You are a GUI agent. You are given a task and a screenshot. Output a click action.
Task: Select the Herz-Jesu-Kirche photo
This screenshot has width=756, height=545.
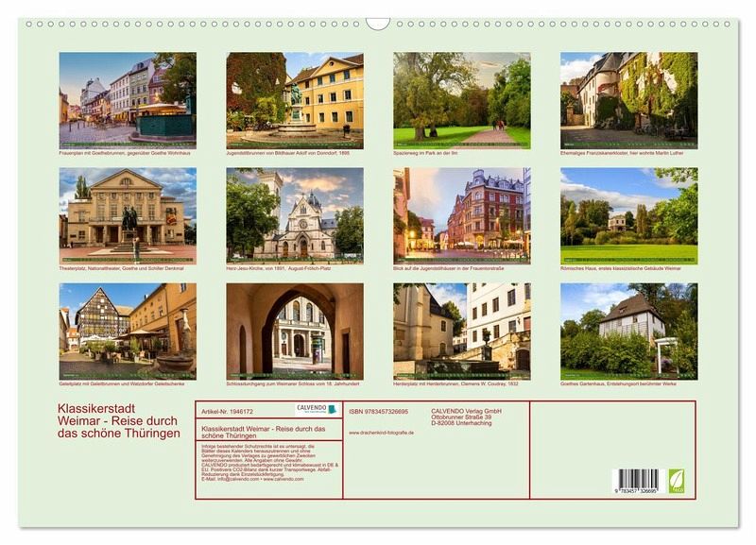[x=295, y=215]
